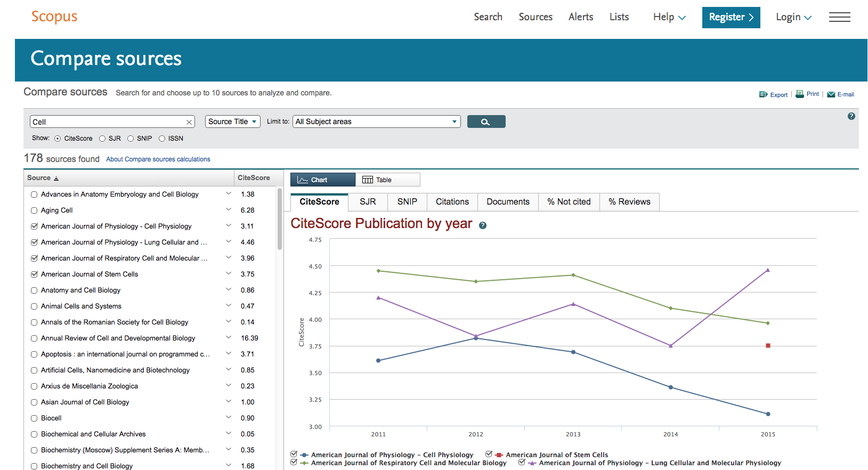Toggle legend checkbox for Respiratory Cell and Molecular Biology
The image size is (868, 470).
(294, 462)
